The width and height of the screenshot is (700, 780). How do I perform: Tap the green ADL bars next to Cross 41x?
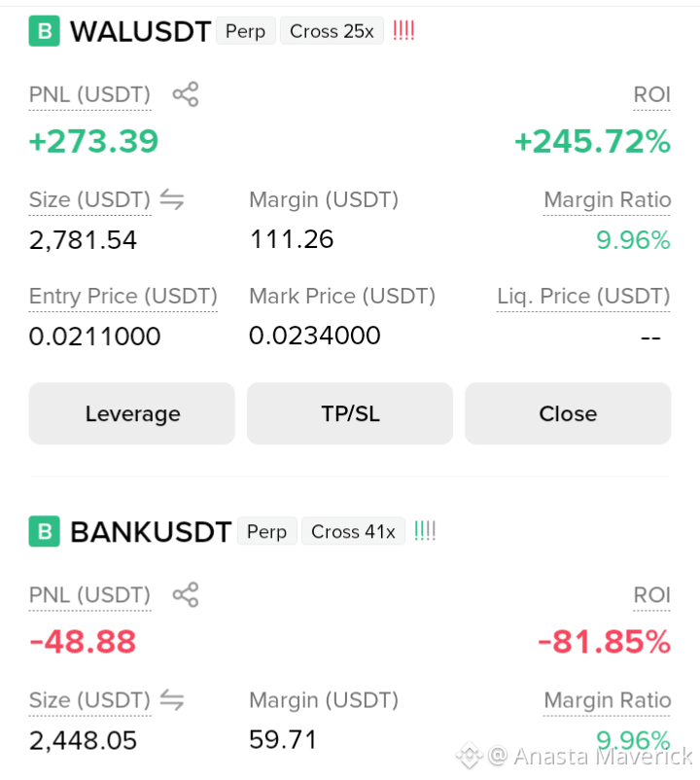coord(425,531)
